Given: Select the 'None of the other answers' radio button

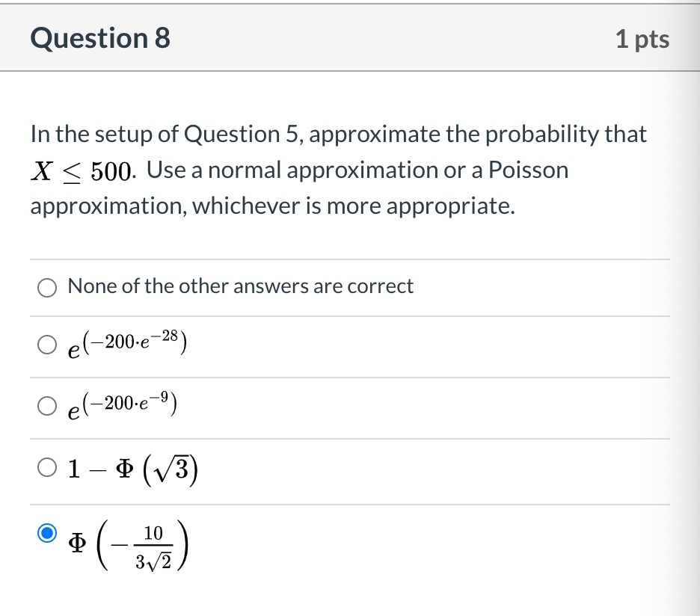Looking at the screenshot, I should pyautogui.click(x=48, y=287).
